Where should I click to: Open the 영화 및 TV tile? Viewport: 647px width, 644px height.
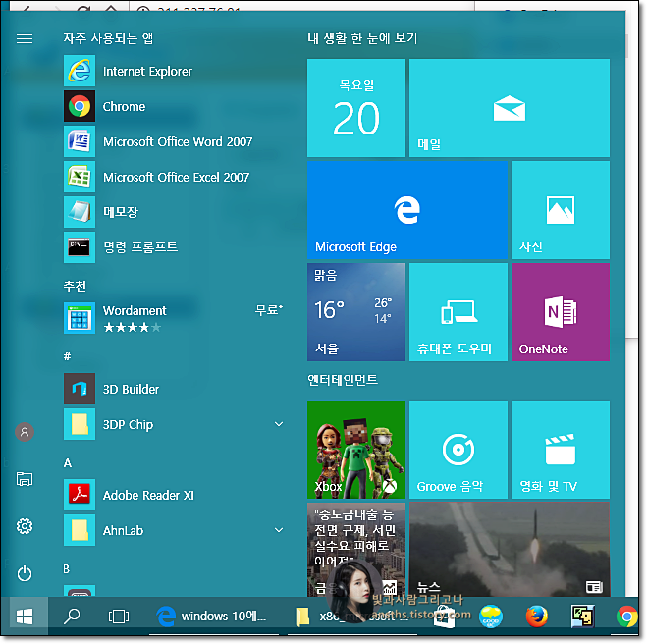tap(561, 450)
